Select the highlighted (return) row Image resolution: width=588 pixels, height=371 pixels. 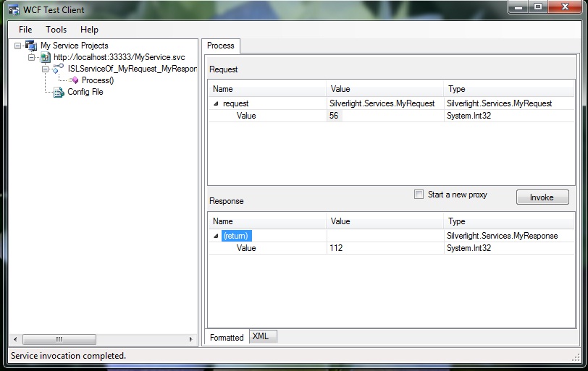pyautogui.click(x=236, y=236)
